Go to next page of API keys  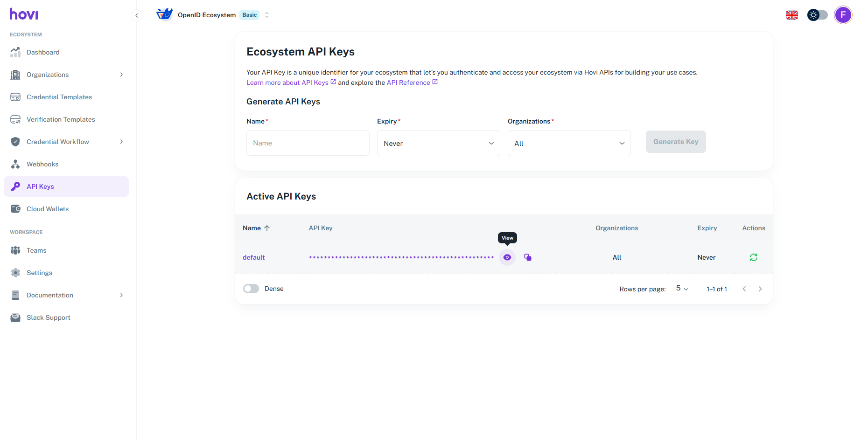(x=760, y=289)
